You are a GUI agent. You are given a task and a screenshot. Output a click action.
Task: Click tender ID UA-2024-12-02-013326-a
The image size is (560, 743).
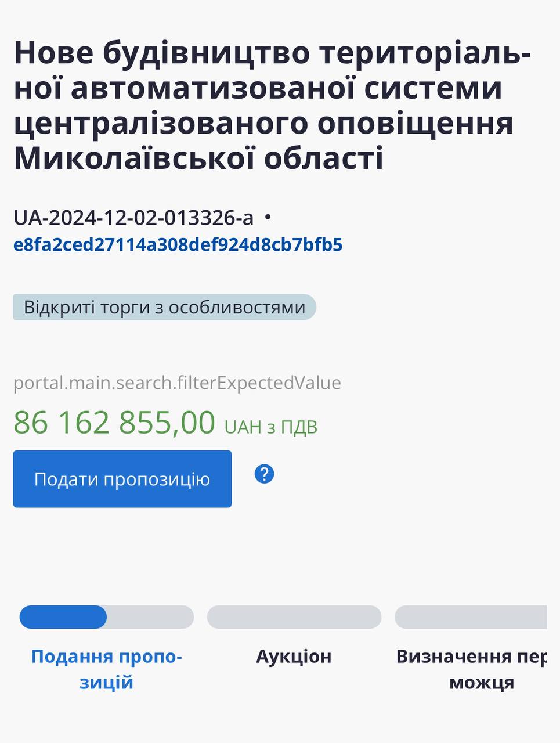point(133,218)
